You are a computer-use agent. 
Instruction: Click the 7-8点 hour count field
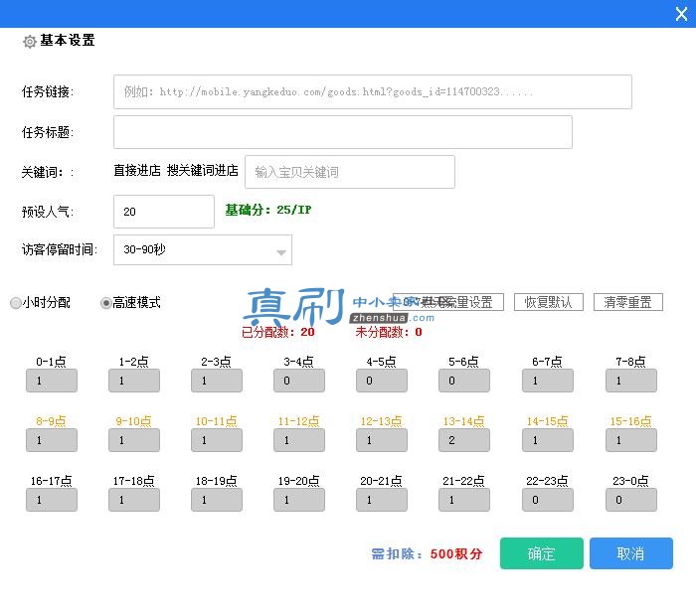(631, 381)
